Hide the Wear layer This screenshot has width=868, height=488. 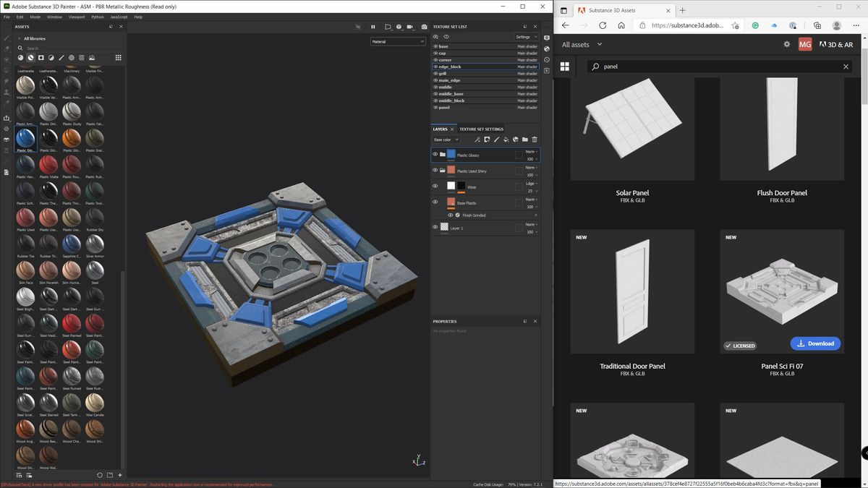click(x=435, y=185)
